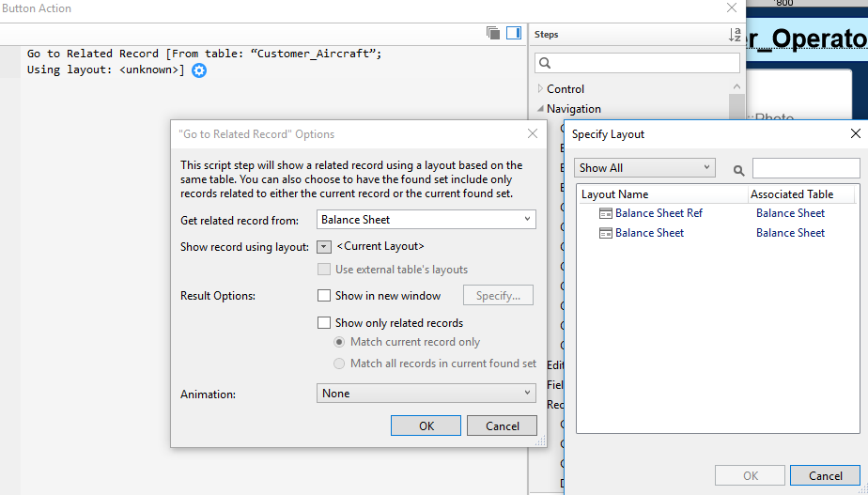This screenshot has height=495, width=868.
Task: Click the Balance Sheet Ref layout icon
Action: [606, 213]
